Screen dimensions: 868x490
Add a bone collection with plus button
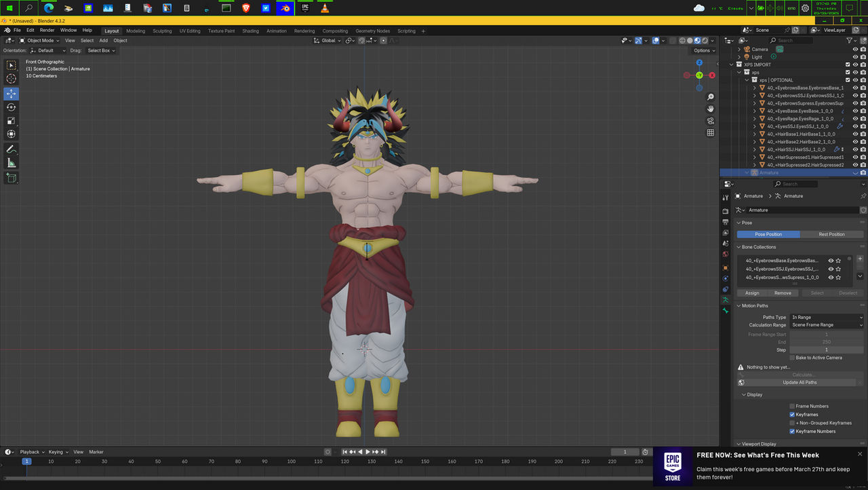click(x=860, y=259)
